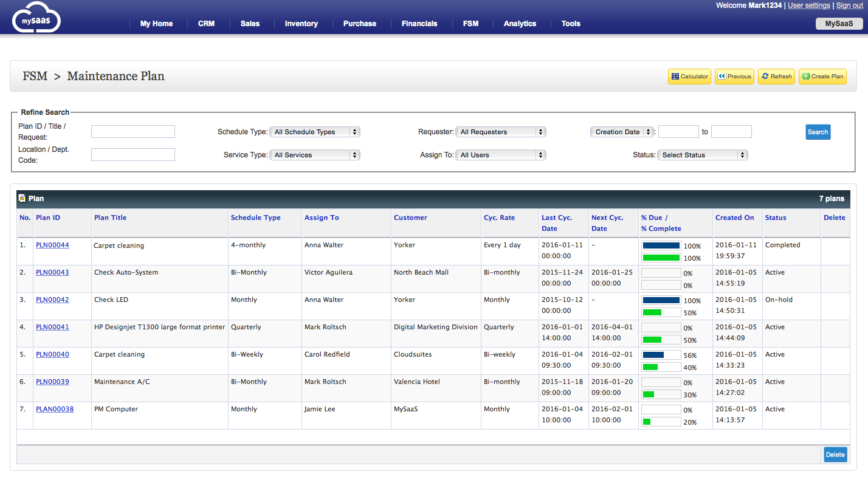868x480 pixels.
Task: Open the Assign To users dropdown
Action: (501, 155)
